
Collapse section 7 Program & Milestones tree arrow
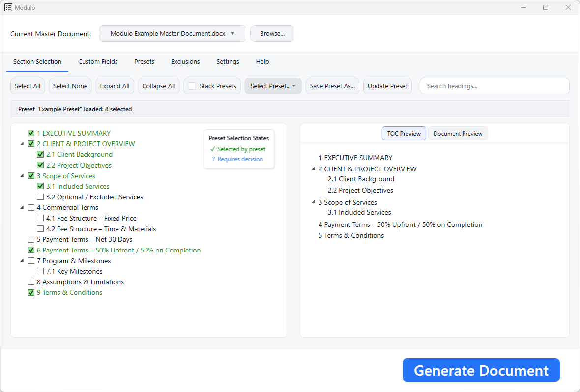tap(22, 261)
